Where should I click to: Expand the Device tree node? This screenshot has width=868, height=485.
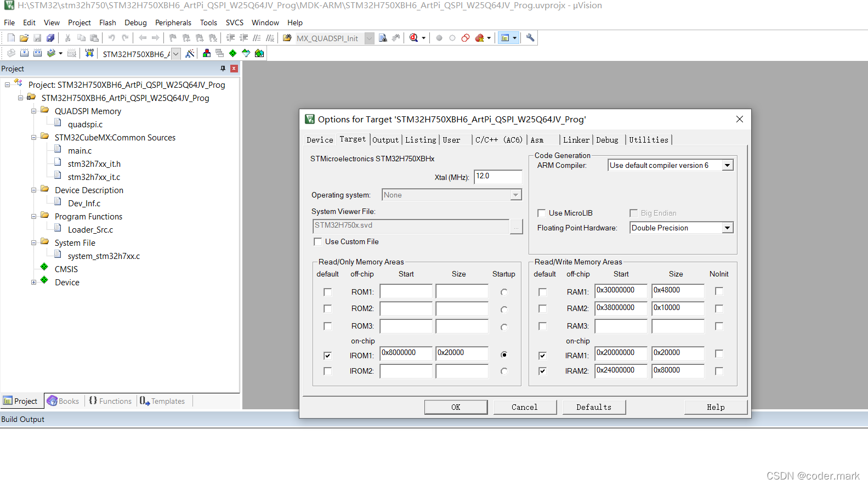coord(33,282)
